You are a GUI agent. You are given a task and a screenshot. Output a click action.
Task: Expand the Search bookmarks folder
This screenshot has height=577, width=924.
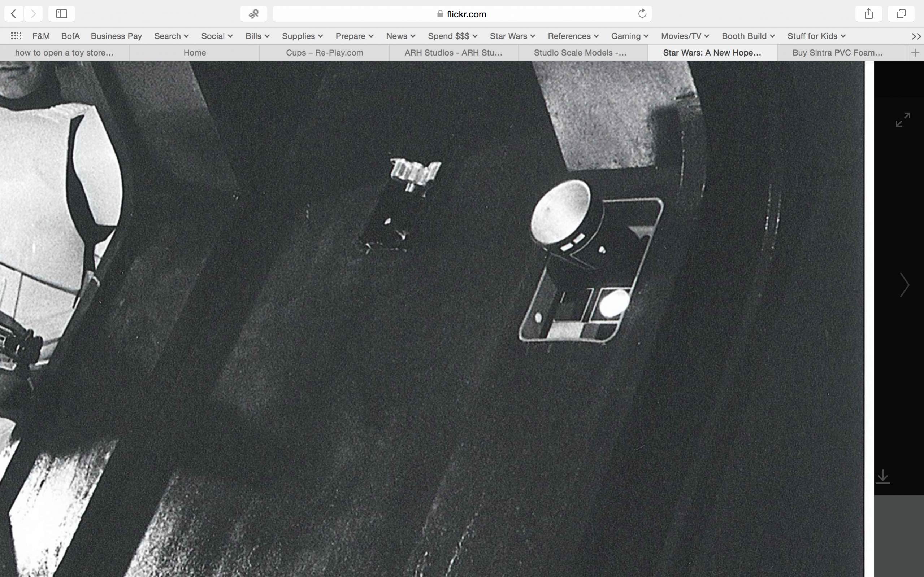[x=172, y=36]
